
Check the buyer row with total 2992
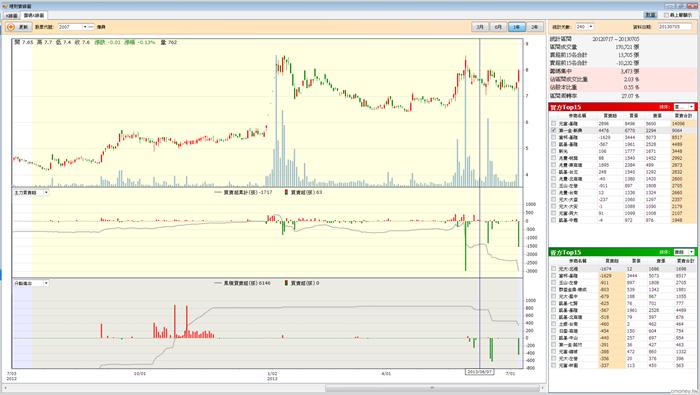554,158
